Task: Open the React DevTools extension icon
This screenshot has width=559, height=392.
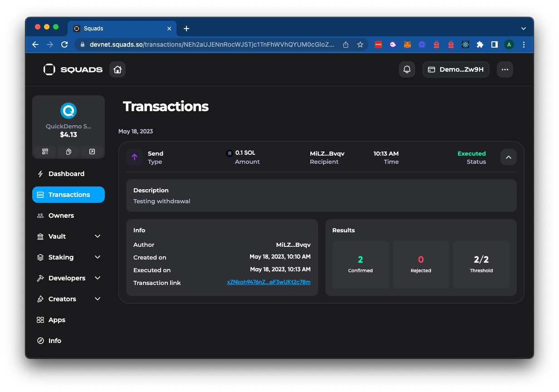Action: [466, 44]
